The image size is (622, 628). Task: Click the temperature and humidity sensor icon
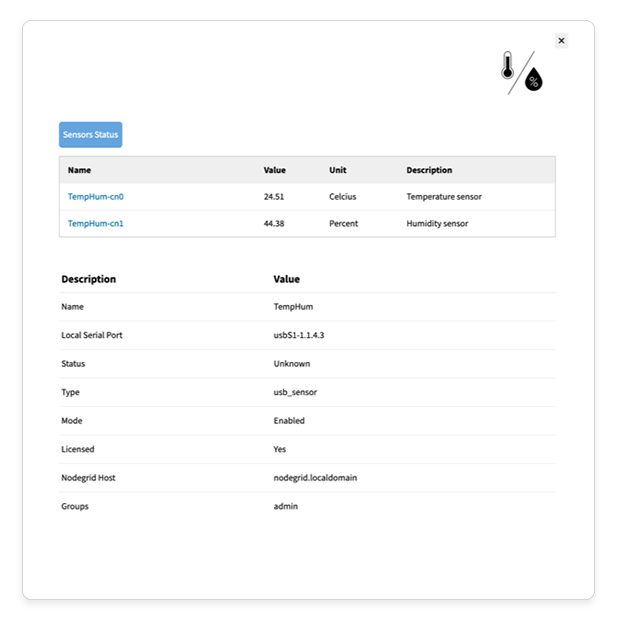(x=521, y=73)
